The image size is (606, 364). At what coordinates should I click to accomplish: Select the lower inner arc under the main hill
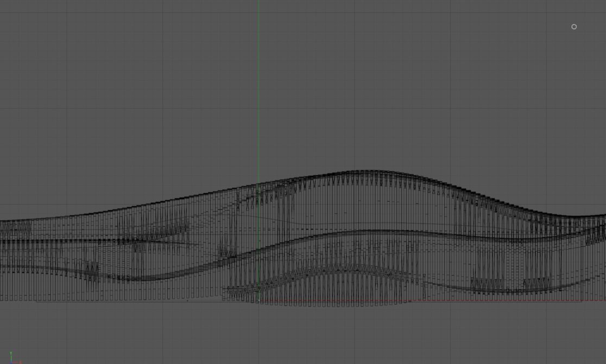coord(342,268)
